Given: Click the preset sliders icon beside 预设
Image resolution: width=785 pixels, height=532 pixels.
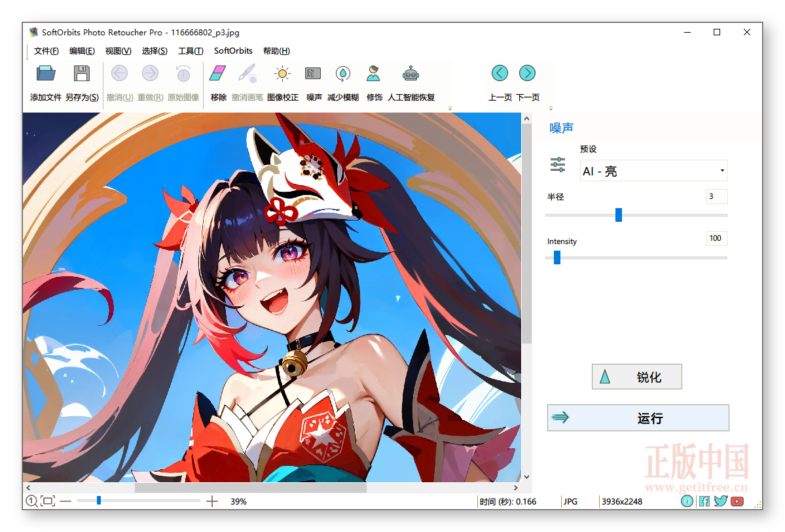Looking at the screenshot, I should click(x=558, y=164).
